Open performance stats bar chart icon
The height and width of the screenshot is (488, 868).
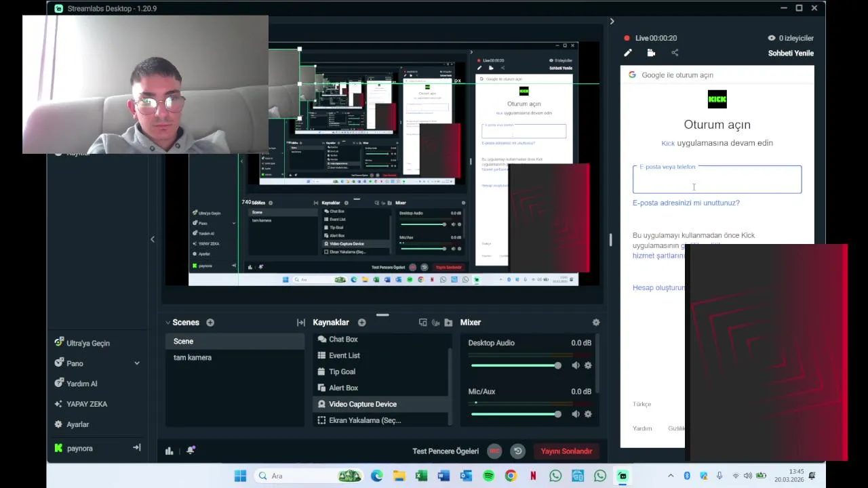(x=170, y=451)
